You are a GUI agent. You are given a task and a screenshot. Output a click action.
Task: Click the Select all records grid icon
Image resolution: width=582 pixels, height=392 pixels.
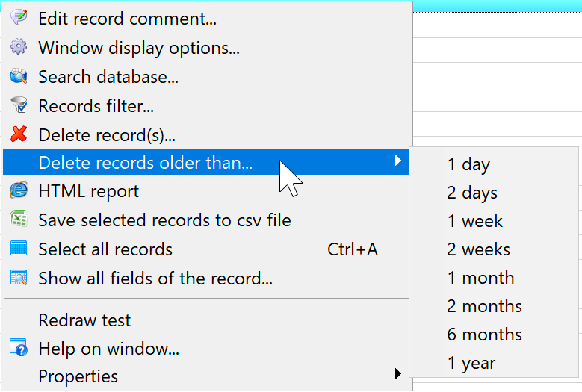(19, 248)
